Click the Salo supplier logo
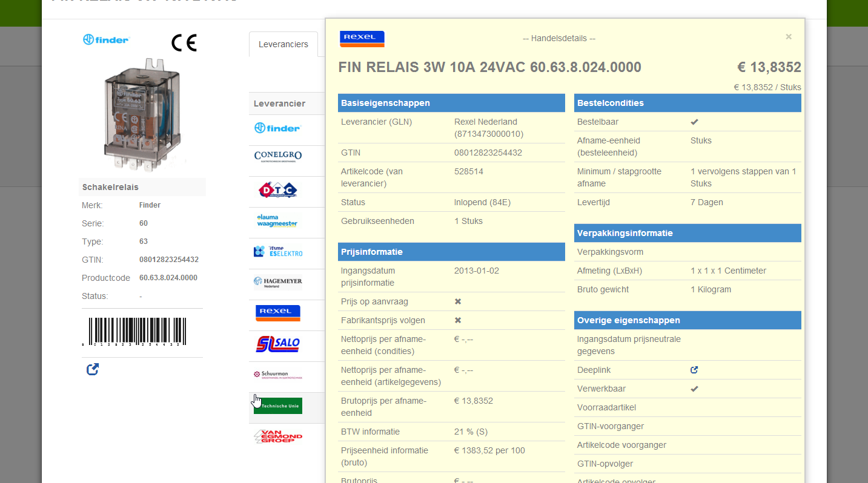The width and height of the screenshot is (868, 483). [x=277, y=344]
